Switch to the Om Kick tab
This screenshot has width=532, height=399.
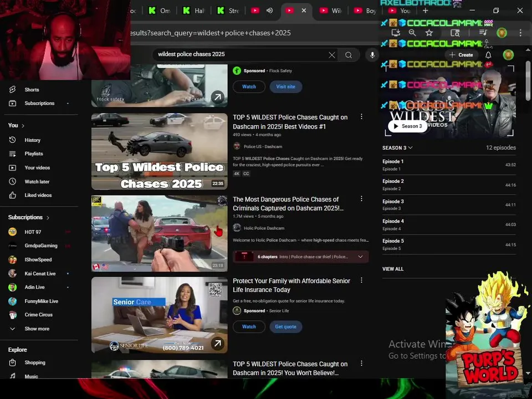[160, 11]
